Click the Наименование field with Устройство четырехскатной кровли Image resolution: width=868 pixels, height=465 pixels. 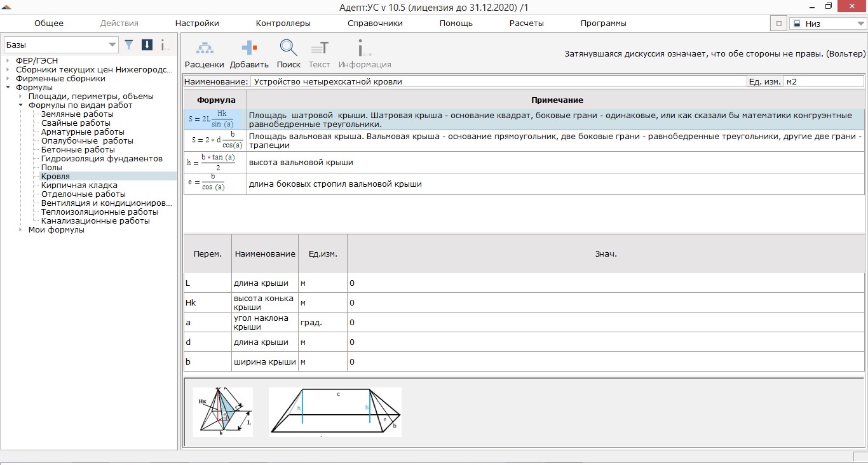pyautogui.click(x=498, y=82)
